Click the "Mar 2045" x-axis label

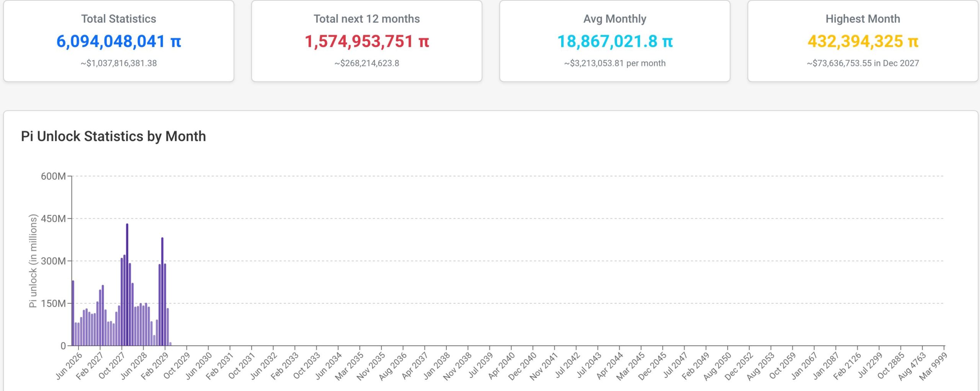point(631,366)
